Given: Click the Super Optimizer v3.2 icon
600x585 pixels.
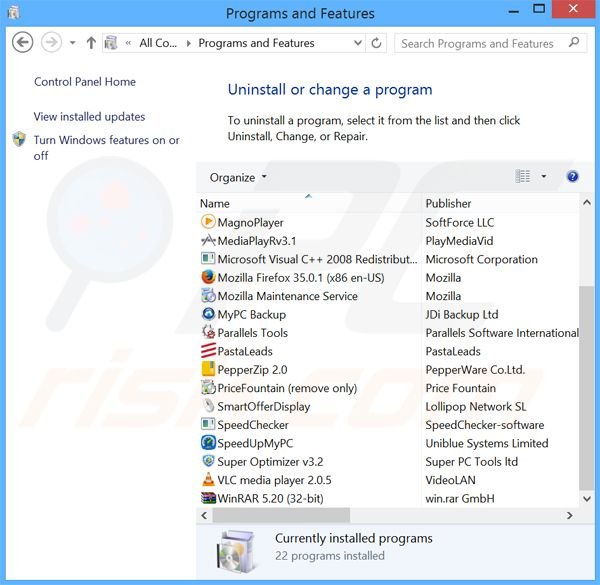Looking at the screenshot, I should 208,461.
